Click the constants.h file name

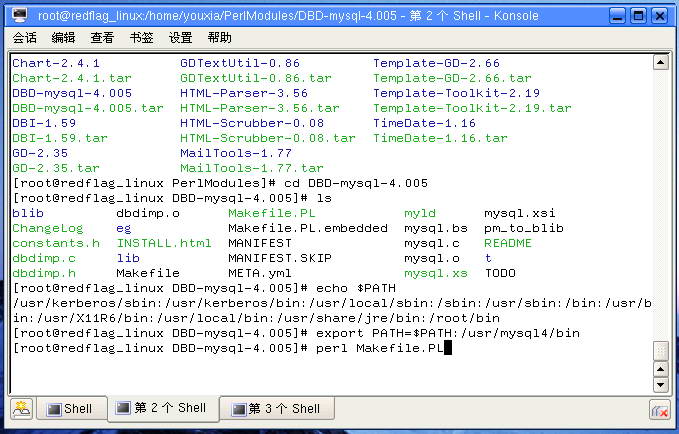point(56,243)
